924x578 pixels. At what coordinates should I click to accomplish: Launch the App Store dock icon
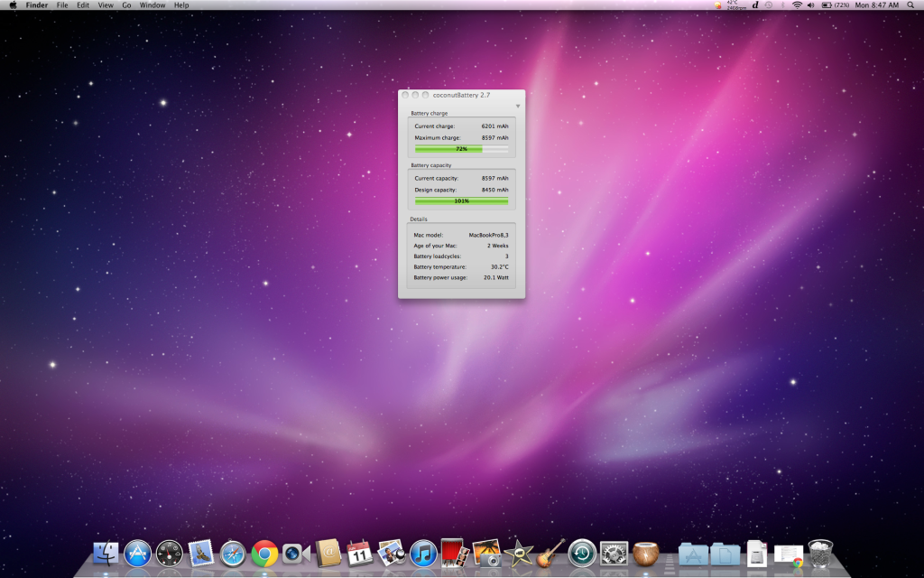click(137, 555)
